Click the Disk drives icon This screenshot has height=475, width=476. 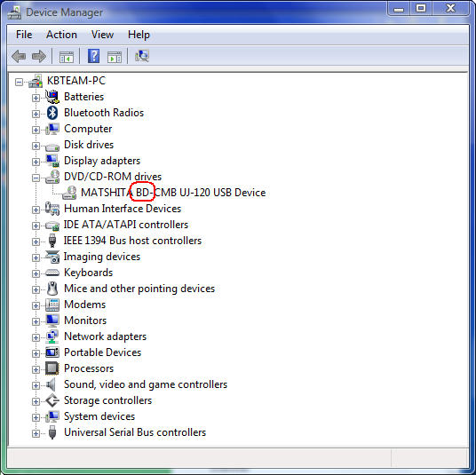click(52, 147)
